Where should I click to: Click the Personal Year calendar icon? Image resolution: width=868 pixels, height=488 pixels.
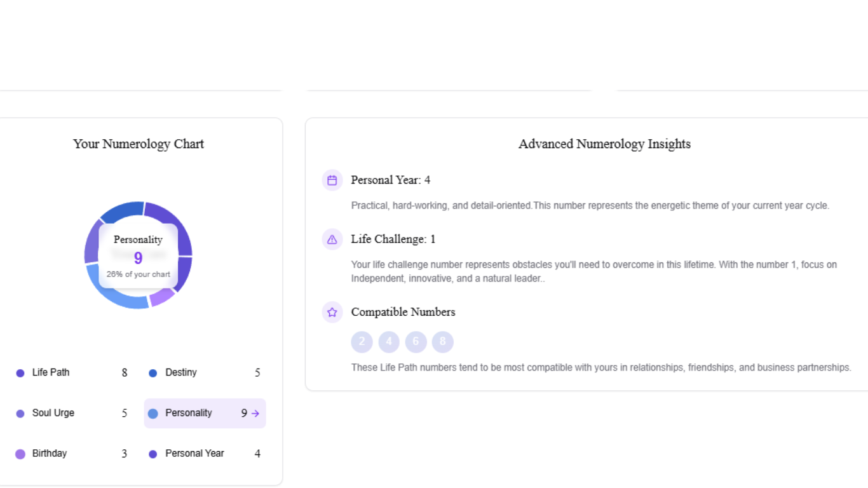pyautogui.click(x=332, y=180)
